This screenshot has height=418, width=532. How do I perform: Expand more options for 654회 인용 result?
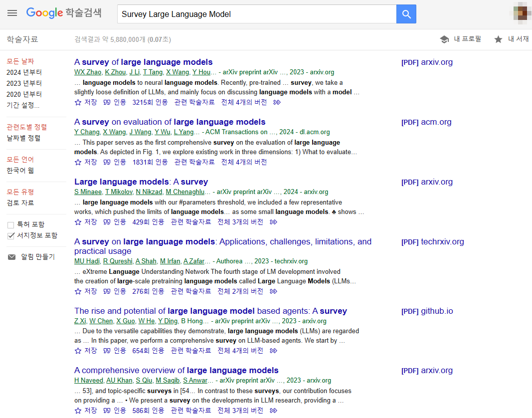click(x=273, y=351)
